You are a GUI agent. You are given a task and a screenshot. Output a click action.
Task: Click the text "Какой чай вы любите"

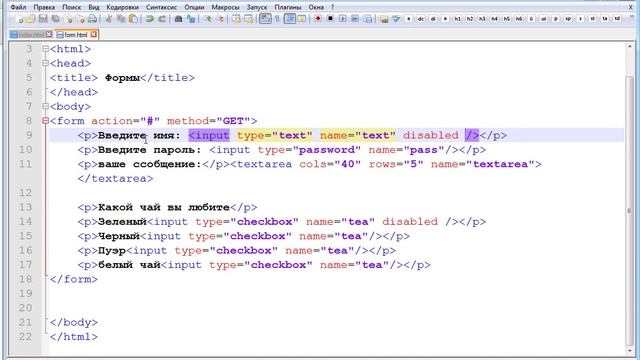(x=164, y=207)
